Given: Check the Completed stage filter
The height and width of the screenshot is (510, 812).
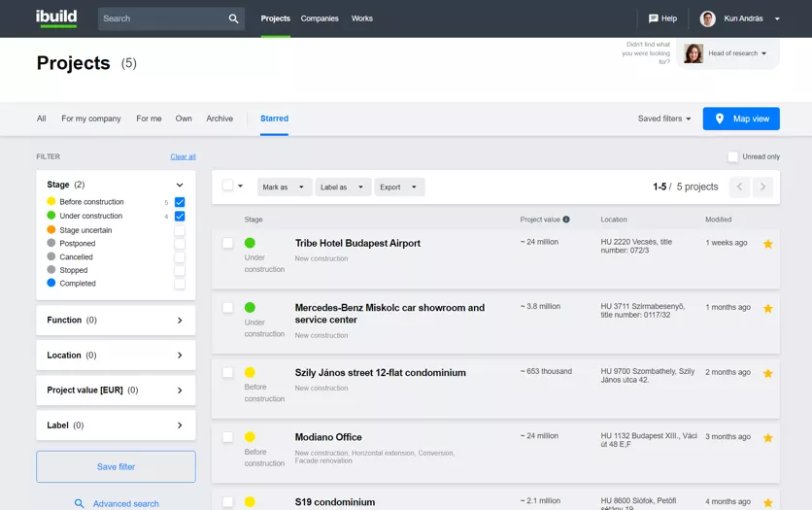Looking at the screenshot, I should click(x=180, y=284).
